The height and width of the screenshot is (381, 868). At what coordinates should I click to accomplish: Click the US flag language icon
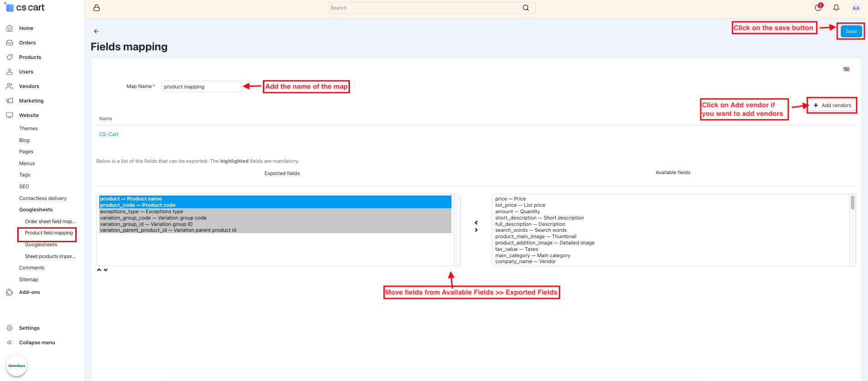pyautogui.click(x=846, y=69)
